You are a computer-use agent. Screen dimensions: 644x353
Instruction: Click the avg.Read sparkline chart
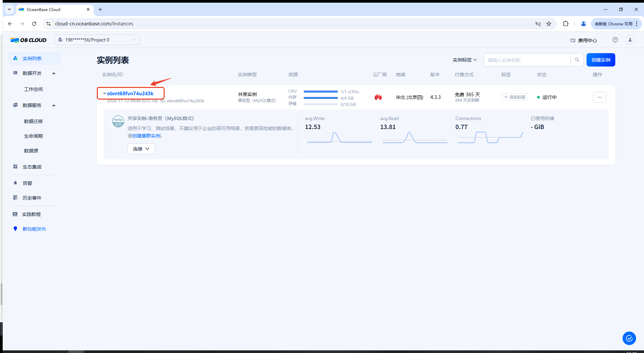(x=415, y=137)
